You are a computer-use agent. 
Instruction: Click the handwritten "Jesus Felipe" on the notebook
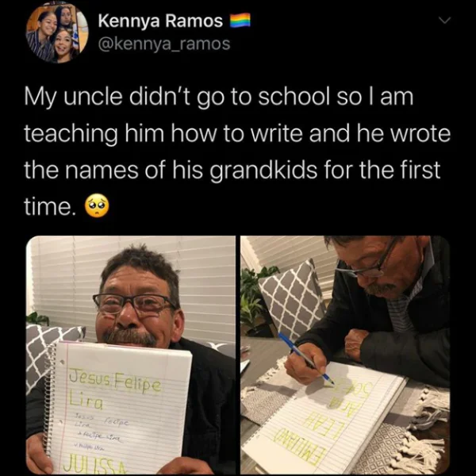coord(114,381)
